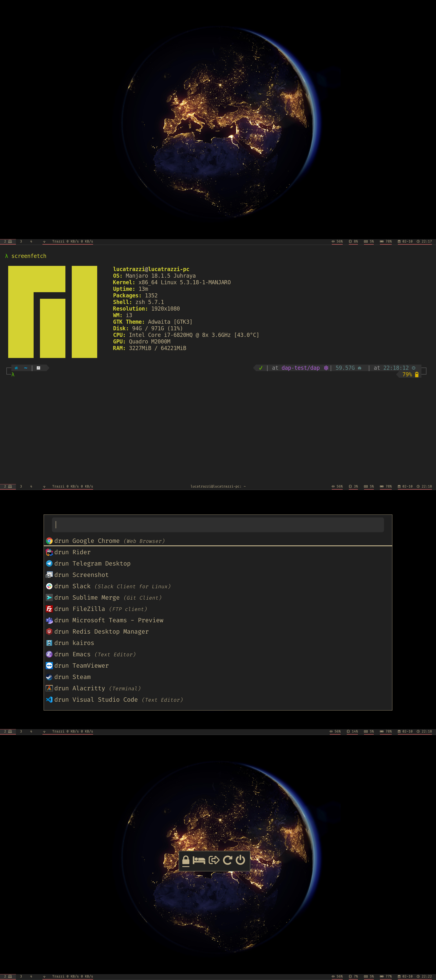The image size is (436, 980).
Task: Click the launcher search input field
Action: point(218,525)
